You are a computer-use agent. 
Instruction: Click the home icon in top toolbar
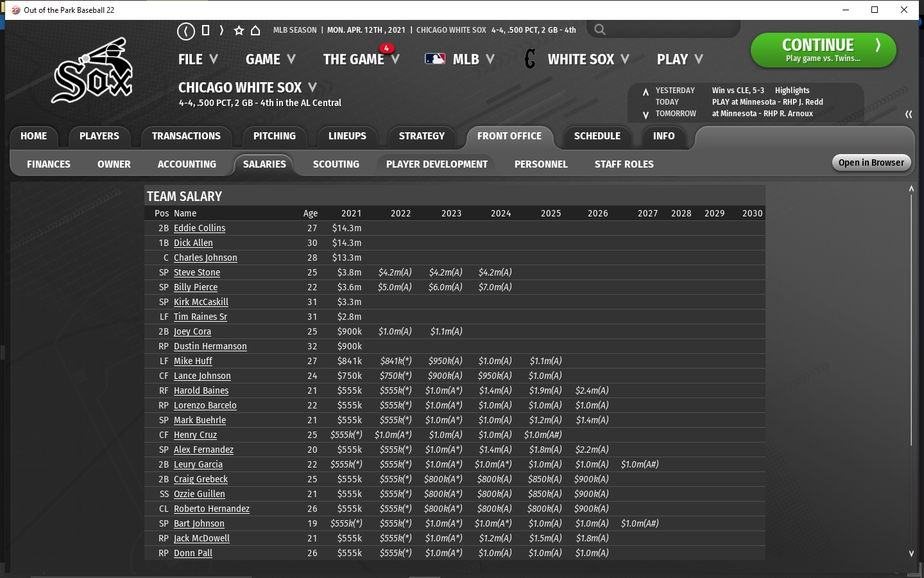pyautogui.click(x=255, y=30)
